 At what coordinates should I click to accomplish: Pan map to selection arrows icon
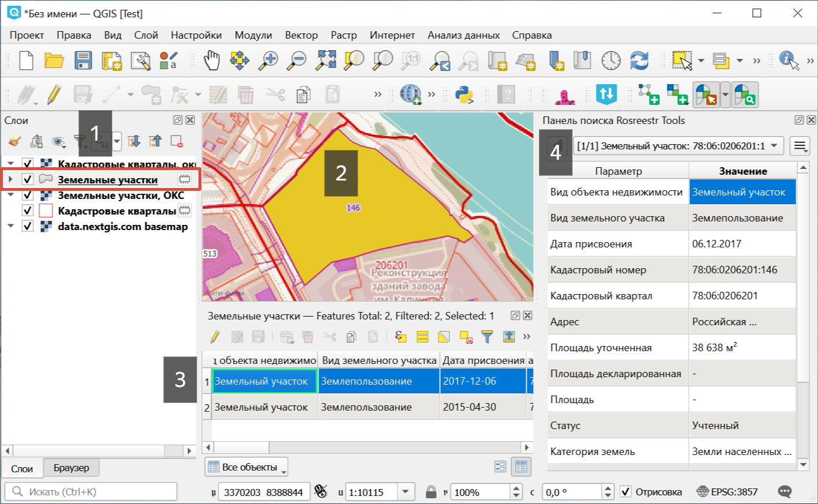point(239,60)
